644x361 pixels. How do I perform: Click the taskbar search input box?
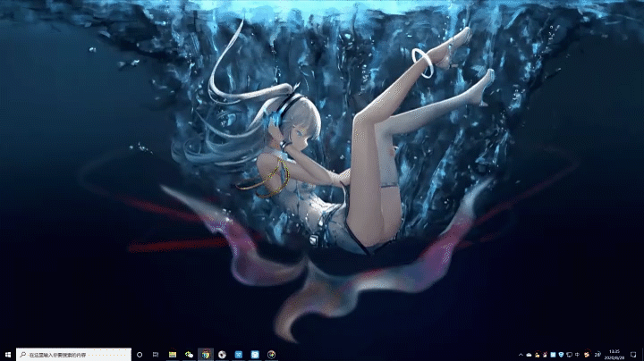73,354
